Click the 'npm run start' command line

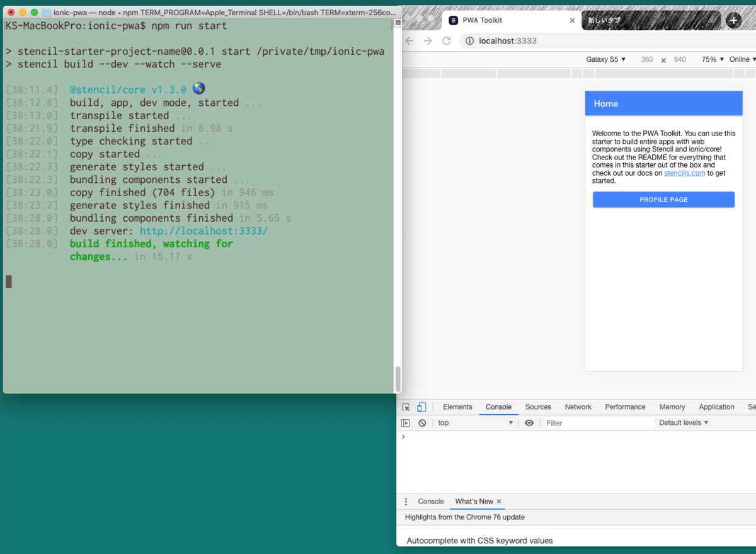coord(189,26)
